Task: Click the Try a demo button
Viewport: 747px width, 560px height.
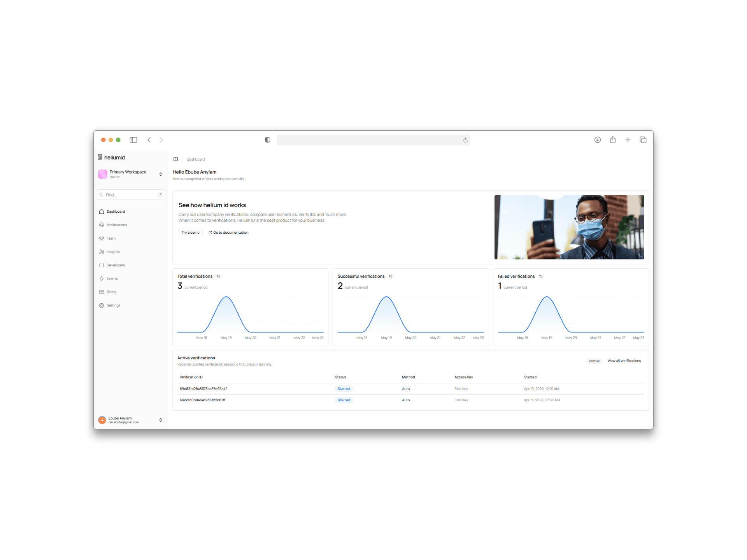Action: 191,233
